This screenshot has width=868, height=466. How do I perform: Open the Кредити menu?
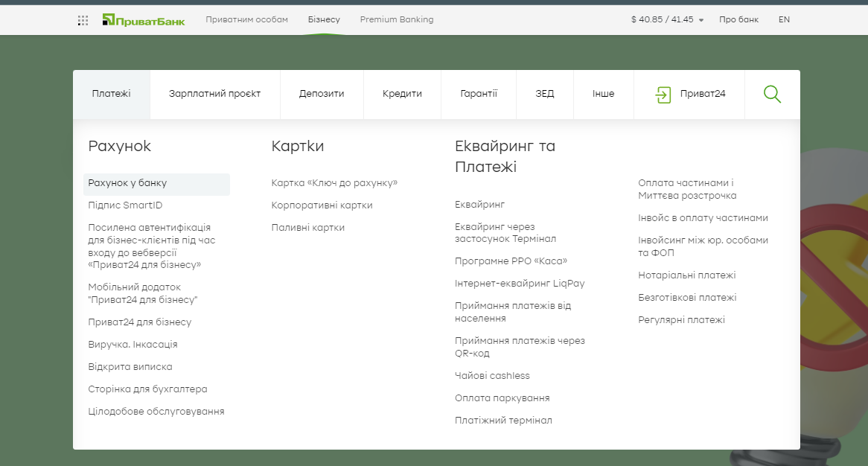coord(402,94)
